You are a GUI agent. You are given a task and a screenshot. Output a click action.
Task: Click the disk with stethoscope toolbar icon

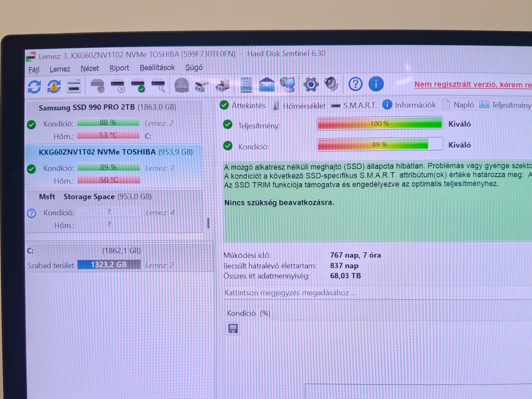97,86
